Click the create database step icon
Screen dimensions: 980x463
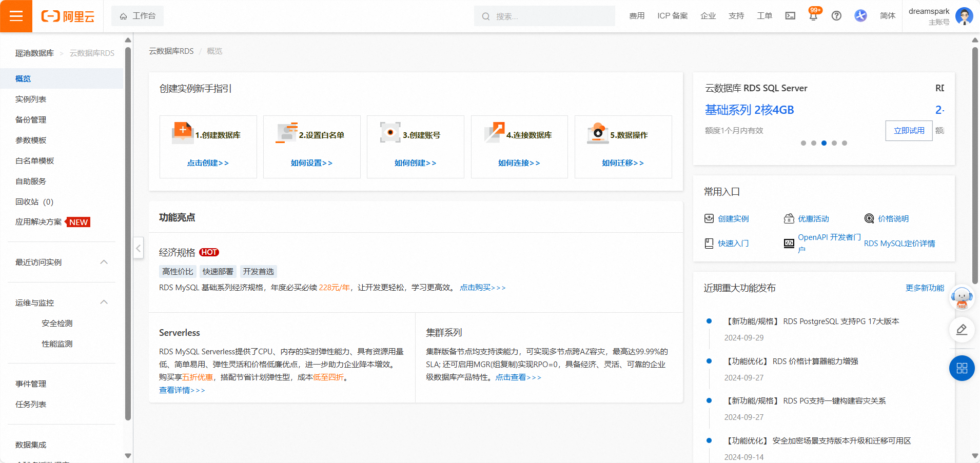pyautogui.click(x=182, y=132)
